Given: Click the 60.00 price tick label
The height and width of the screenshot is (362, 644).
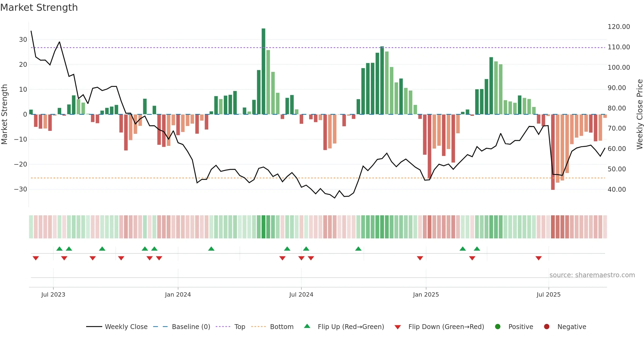Looking at the screenshot, I should click(617, 149).
